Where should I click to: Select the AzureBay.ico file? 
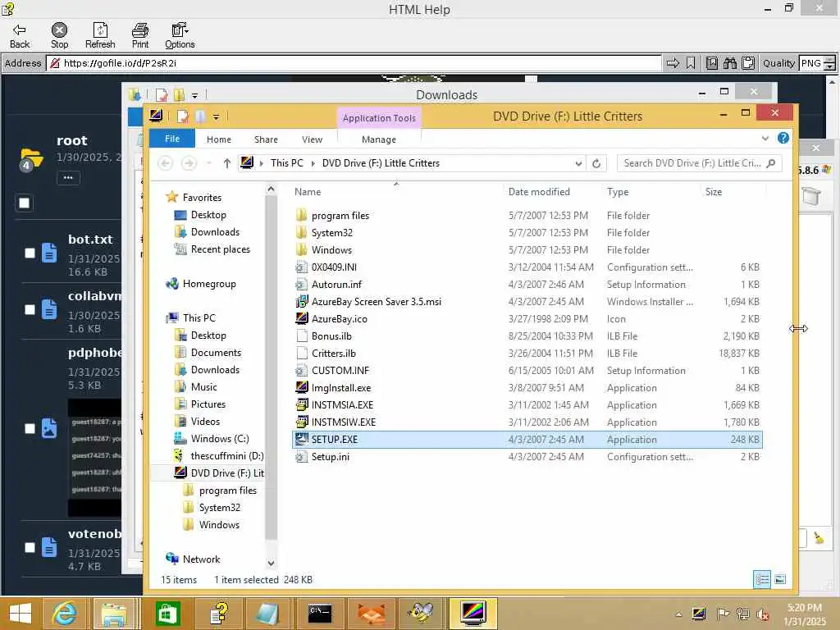(339, 319)
